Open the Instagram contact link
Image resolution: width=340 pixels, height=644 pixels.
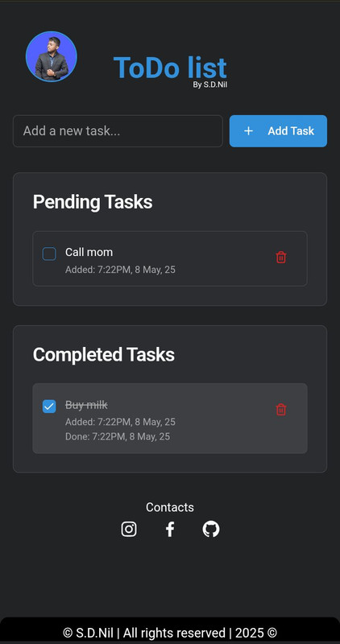pos(129,529)
